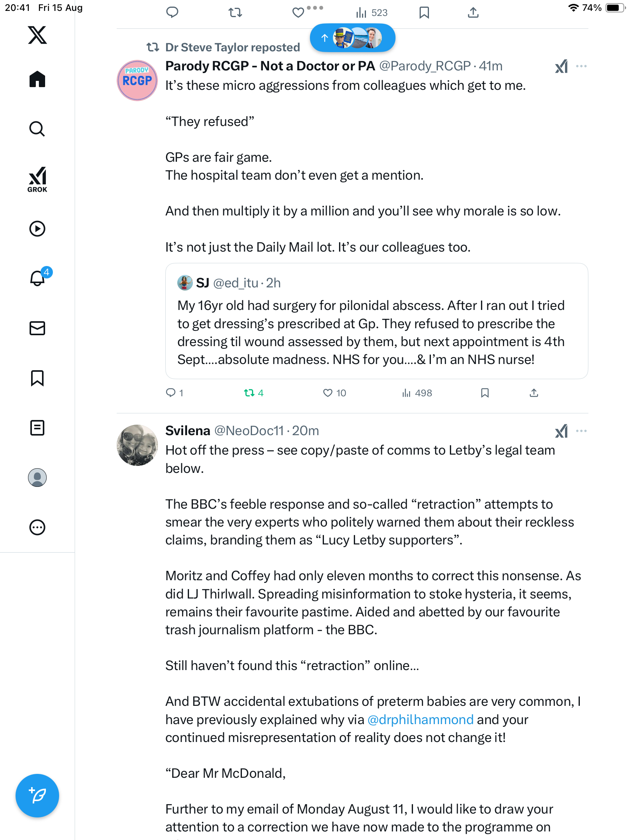Open the Lists icon in sidebar

click(x=37, y=428)
